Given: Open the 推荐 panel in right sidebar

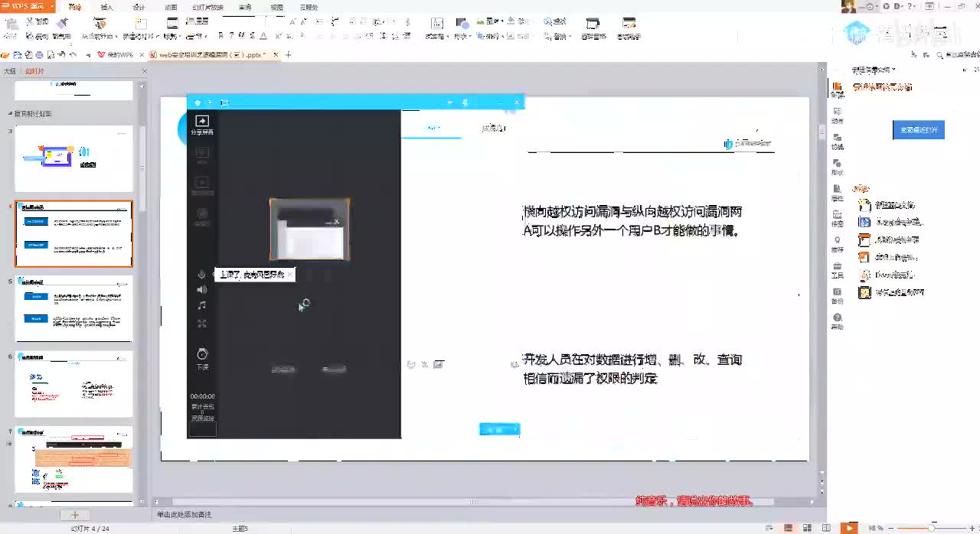Looking at the screenshot, I should pos(838,244).
